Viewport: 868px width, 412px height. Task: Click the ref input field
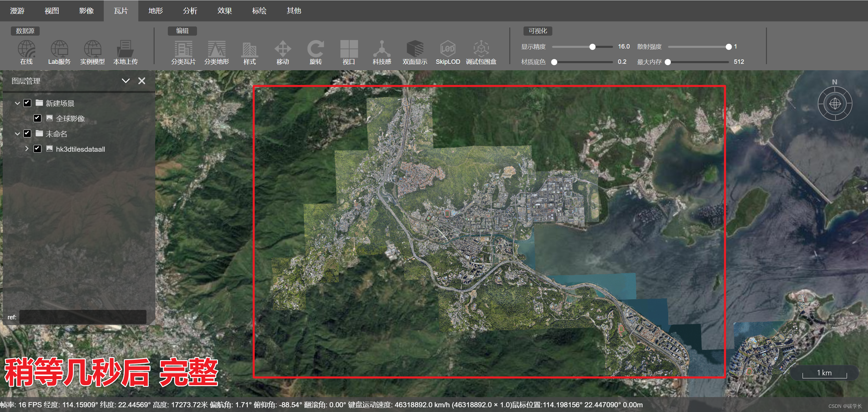[x=83, y=317]
